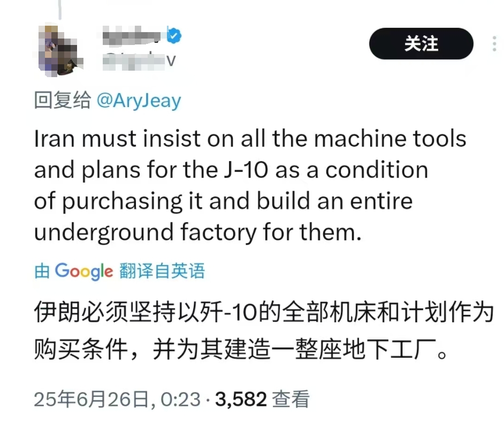The height and width of the screenshot is (423, 504).
Task: Click the "of purchasing it and build" line
Action: point(223,201)
